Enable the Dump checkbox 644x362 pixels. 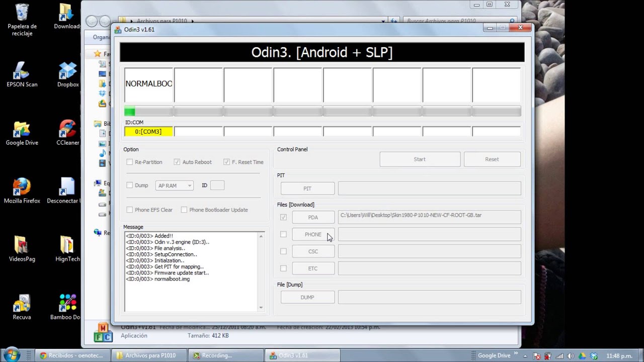click(x=129, y=186)
